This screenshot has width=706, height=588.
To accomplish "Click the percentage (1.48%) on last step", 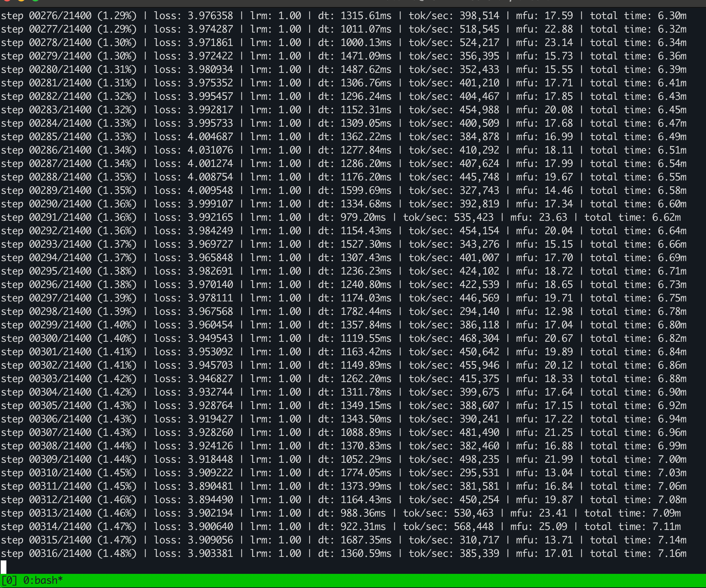I will [117, 553].
